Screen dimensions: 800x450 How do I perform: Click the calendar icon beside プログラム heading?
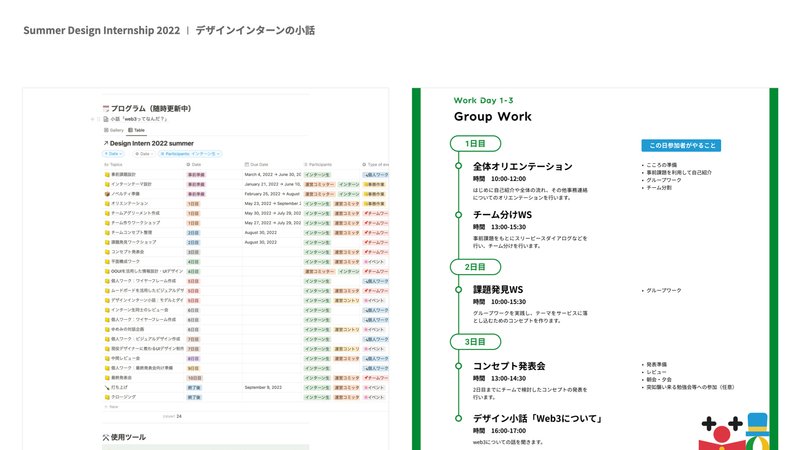106,109
